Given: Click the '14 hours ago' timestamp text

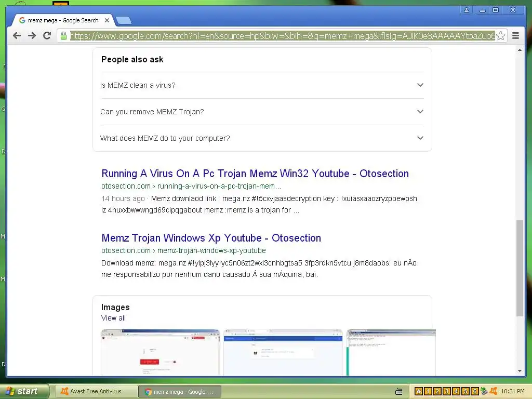Looking at the screenshot, I should point(123,198).
